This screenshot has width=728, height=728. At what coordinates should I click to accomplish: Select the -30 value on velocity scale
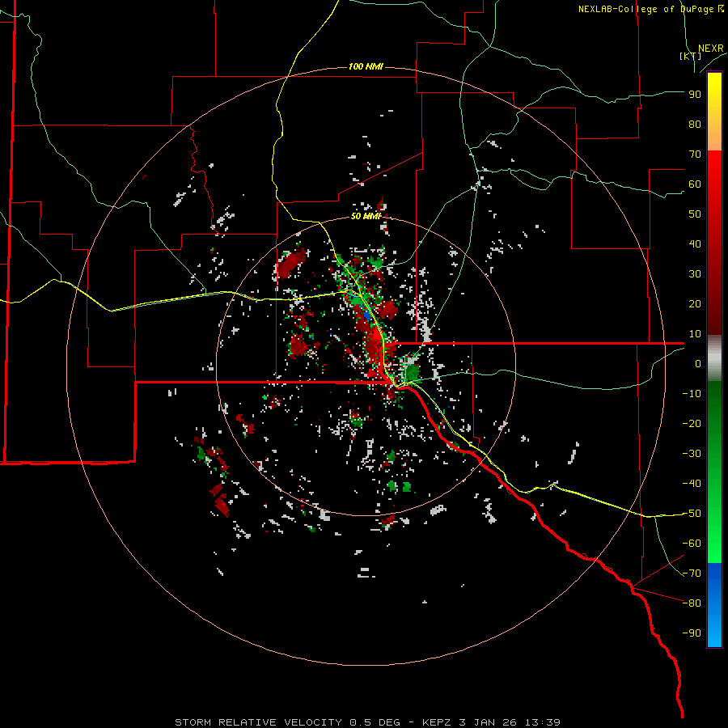[692, 454]
